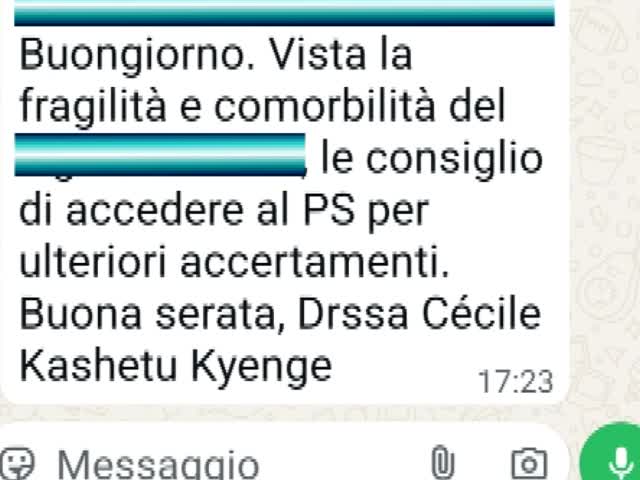
Task: Tap the green microphone voice button
Action: pos(612,453)
